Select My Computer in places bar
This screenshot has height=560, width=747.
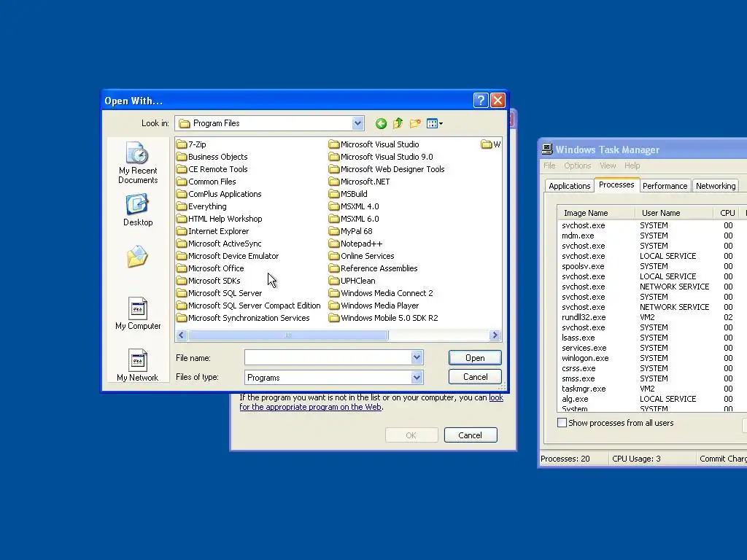point(138,314)
